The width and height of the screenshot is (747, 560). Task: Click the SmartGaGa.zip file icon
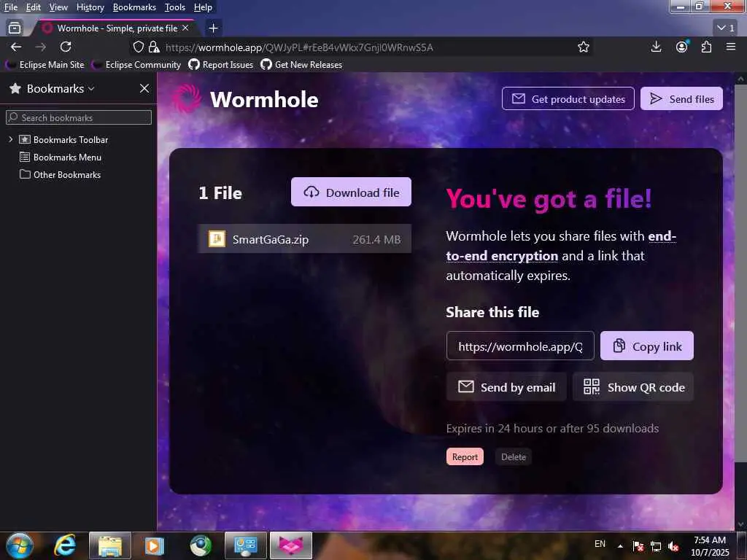(217, 238)
